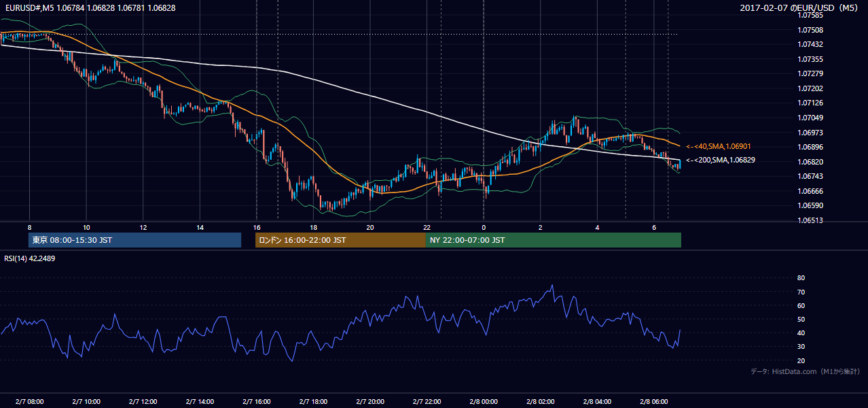Click the hour label 18 on price chart
This screenshot has width=868, height=408.
(313, 227)
